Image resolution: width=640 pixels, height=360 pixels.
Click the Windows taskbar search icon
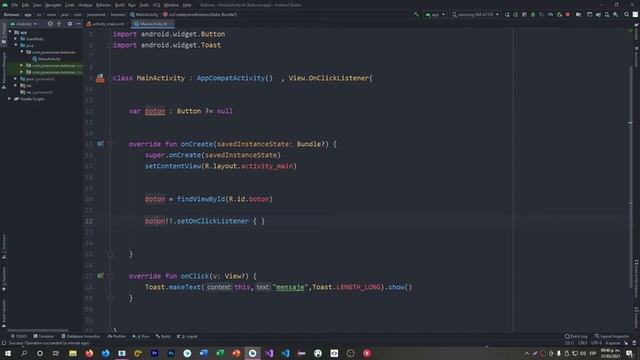point(24,353)
